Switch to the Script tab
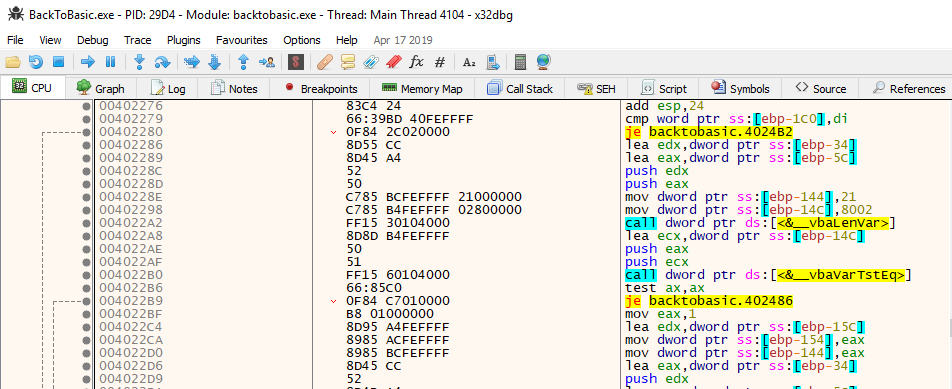Screen dimensions: 952x389 664,89
